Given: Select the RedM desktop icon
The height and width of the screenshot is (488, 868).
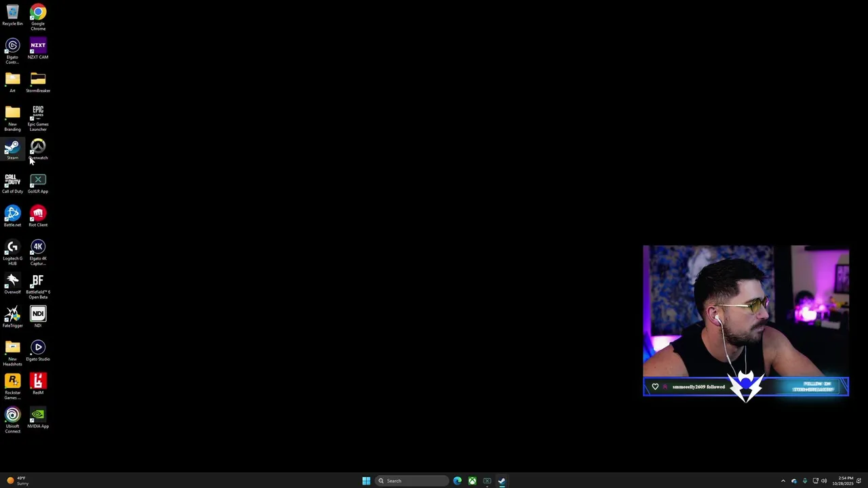Looking at the screenshot, I should click(38, 384).
